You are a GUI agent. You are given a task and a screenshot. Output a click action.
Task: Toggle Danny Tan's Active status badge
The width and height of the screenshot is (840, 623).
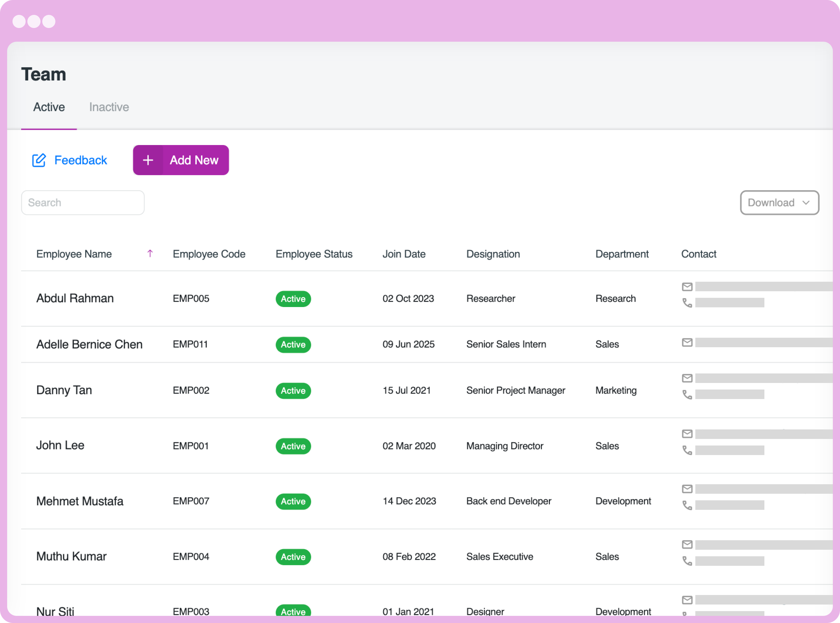click(x=293, y=391)
